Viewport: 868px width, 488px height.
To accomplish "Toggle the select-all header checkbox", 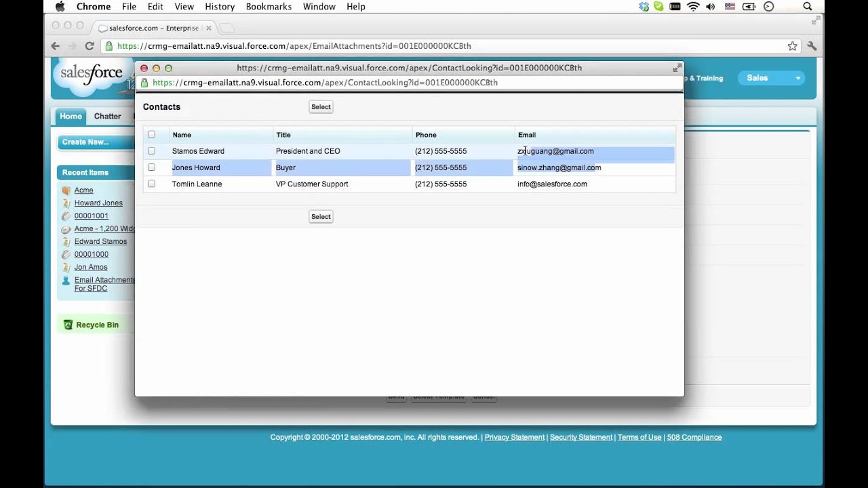I will 151,135.
